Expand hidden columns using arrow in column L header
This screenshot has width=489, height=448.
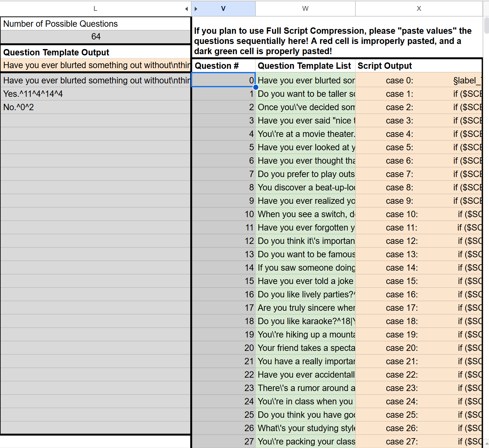coord(186,9)
